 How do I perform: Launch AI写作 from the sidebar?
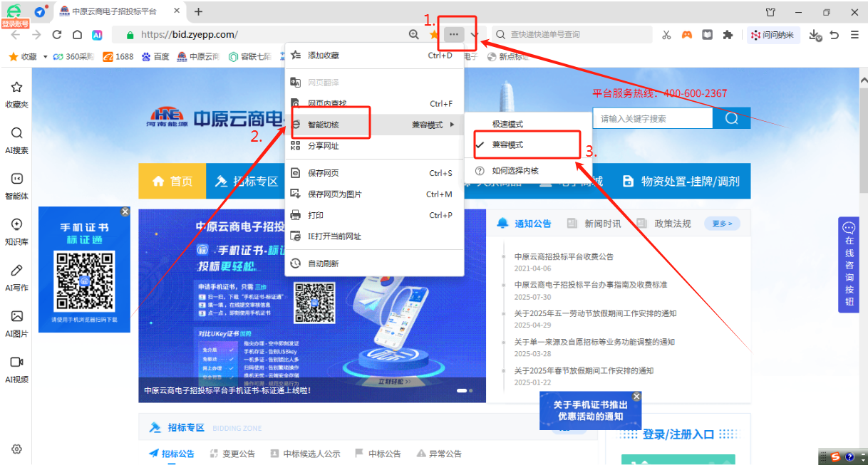[x=16, y=277]
